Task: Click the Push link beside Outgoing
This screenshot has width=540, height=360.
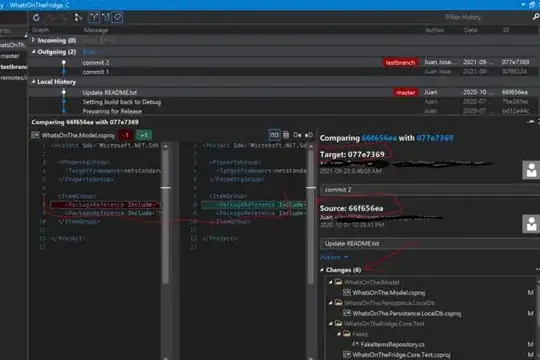Action: tap(89, 52)
